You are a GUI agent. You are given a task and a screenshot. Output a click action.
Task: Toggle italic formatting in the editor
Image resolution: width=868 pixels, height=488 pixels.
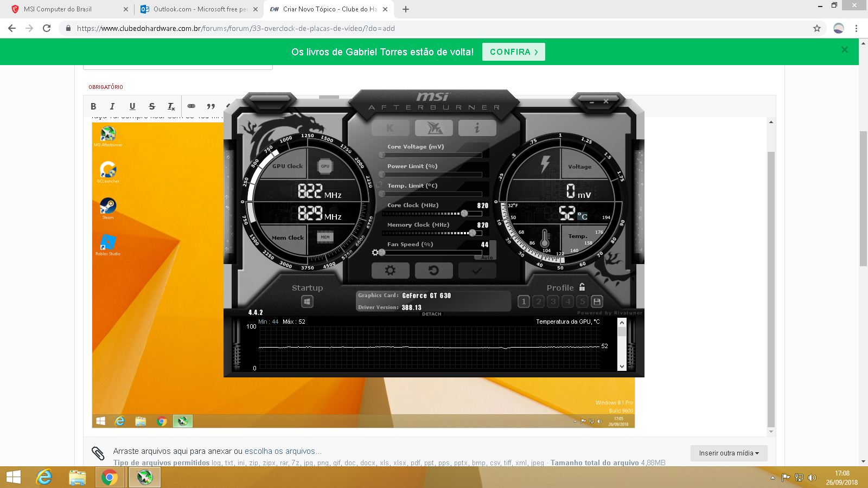point(112,106)
